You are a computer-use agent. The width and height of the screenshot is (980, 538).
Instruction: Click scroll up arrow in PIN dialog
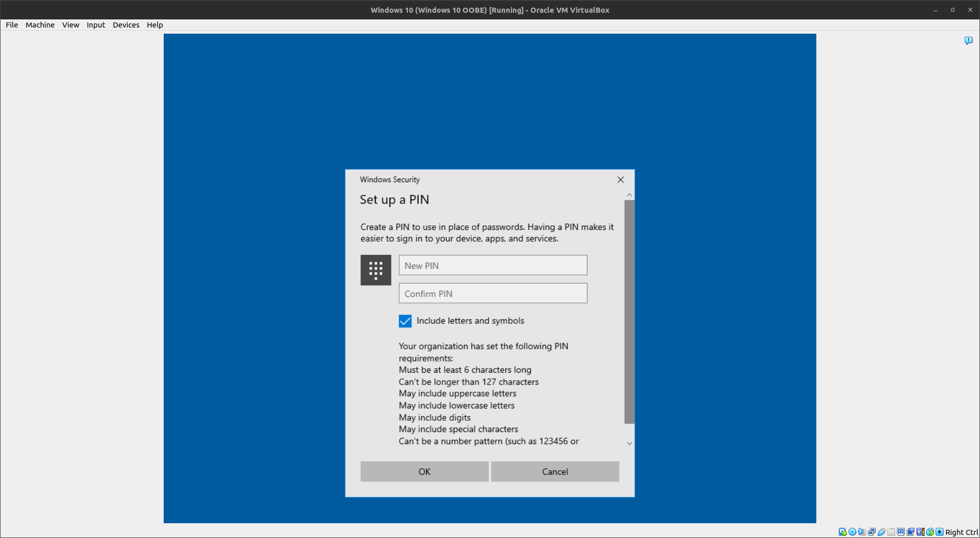click(x=629, y=195)
